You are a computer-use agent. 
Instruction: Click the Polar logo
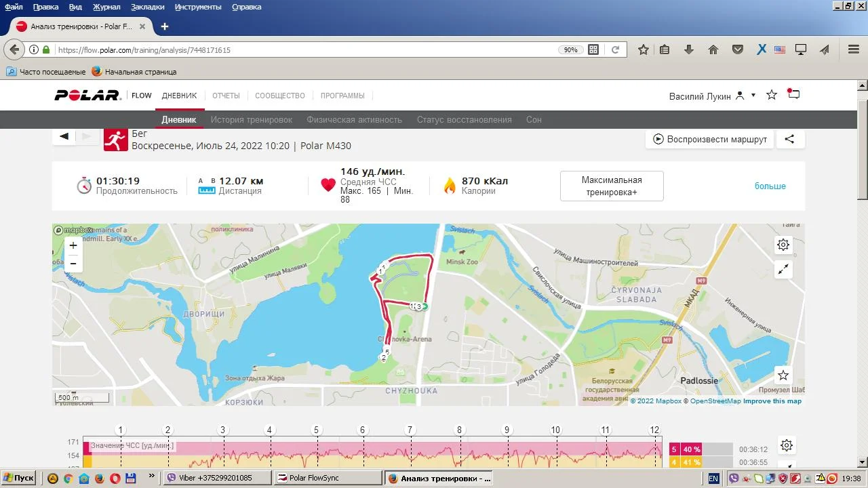[x=88, y=96]
